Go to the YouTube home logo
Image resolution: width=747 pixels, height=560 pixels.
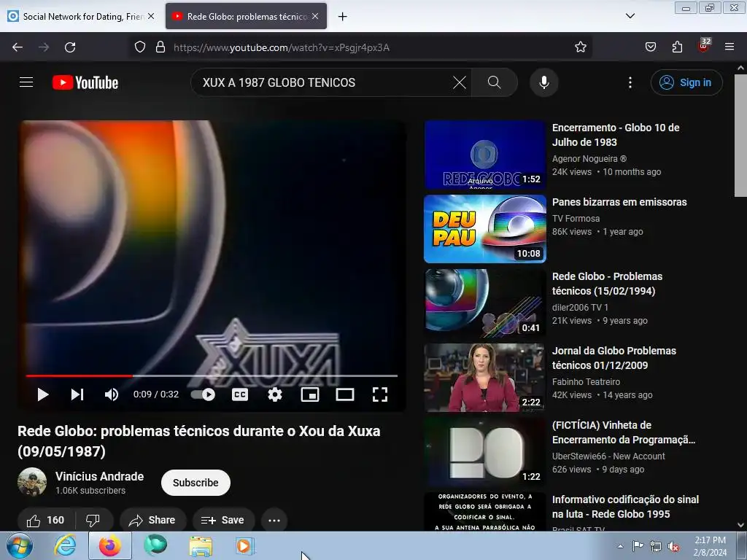pyautogui.click(x=85, y=82)
